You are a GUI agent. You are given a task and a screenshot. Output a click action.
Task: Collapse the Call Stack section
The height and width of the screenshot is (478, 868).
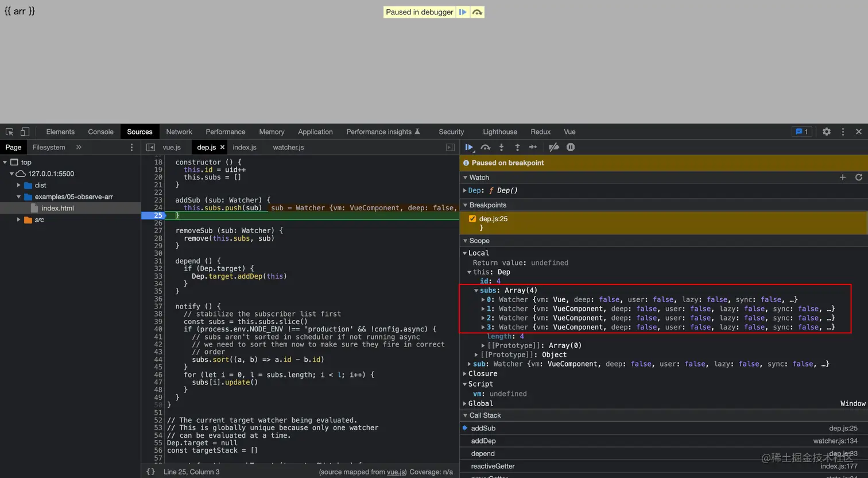point(466,415)
